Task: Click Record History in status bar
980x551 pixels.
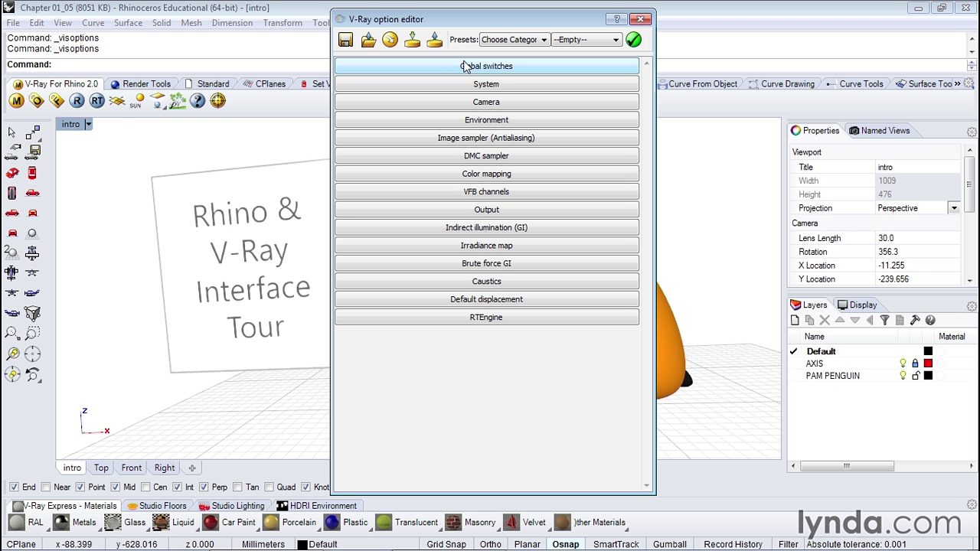Action: [733, 544]
